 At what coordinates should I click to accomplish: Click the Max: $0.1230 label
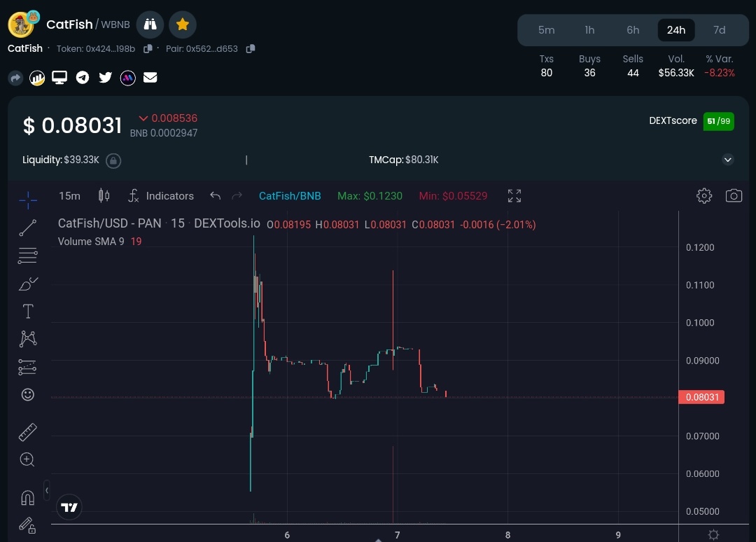[370, 196]
